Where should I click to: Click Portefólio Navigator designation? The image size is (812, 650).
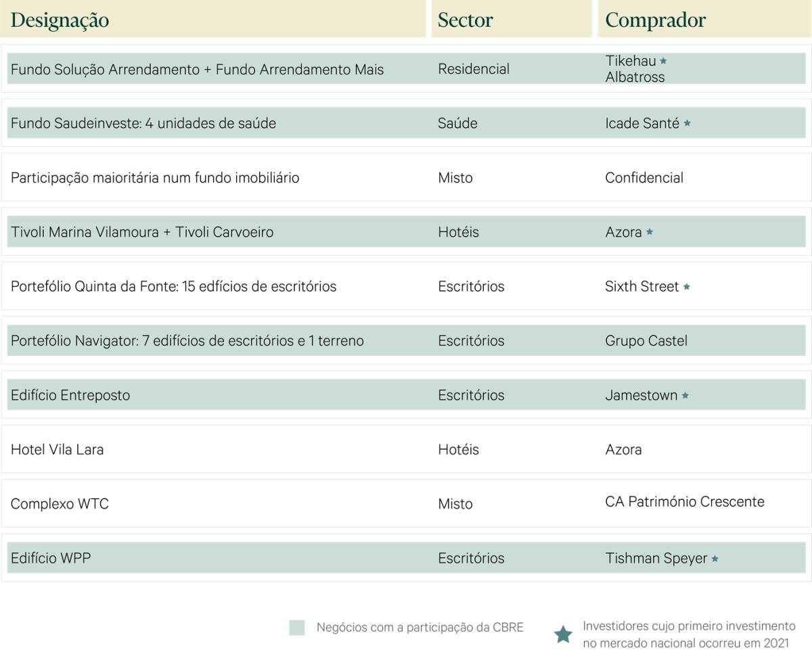click(187, 341)
